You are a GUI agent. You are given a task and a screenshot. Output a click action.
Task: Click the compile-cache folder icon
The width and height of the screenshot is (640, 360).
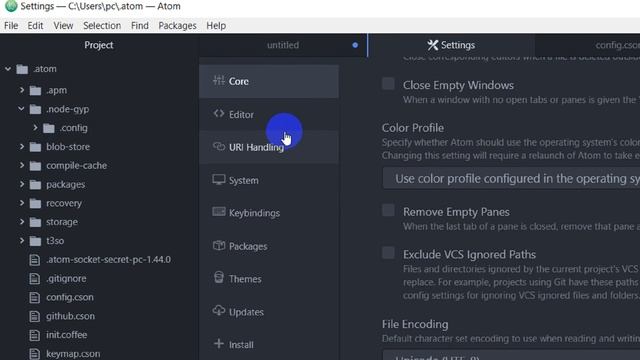36,166
